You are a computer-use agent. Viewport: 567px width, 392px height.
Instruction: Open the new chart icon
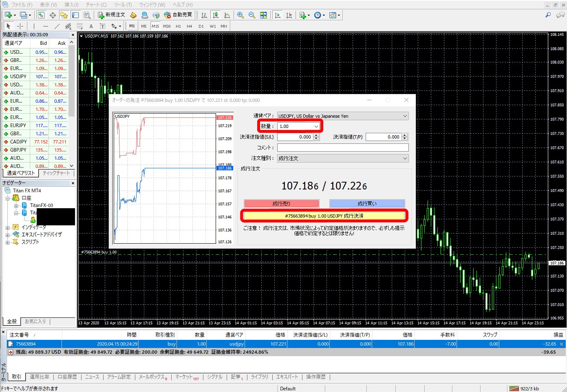click(x=8, y=15)
